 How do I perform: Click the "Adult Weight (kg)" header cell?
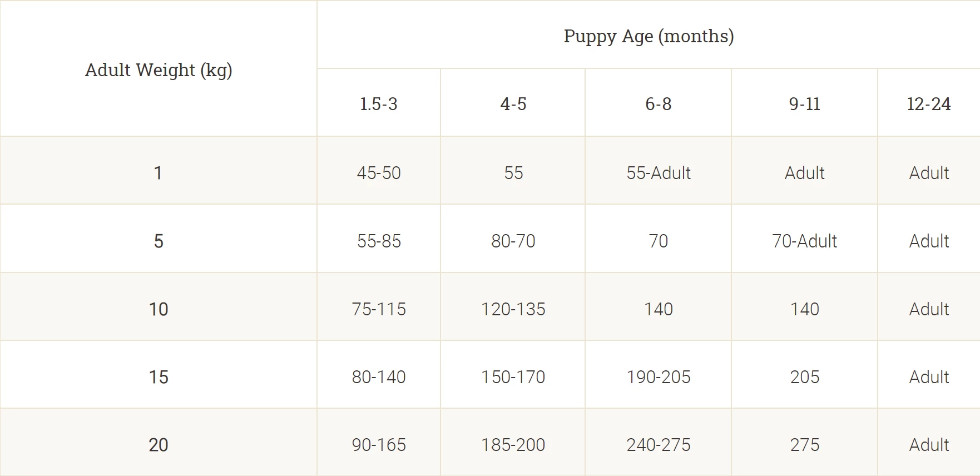(159, 70)
